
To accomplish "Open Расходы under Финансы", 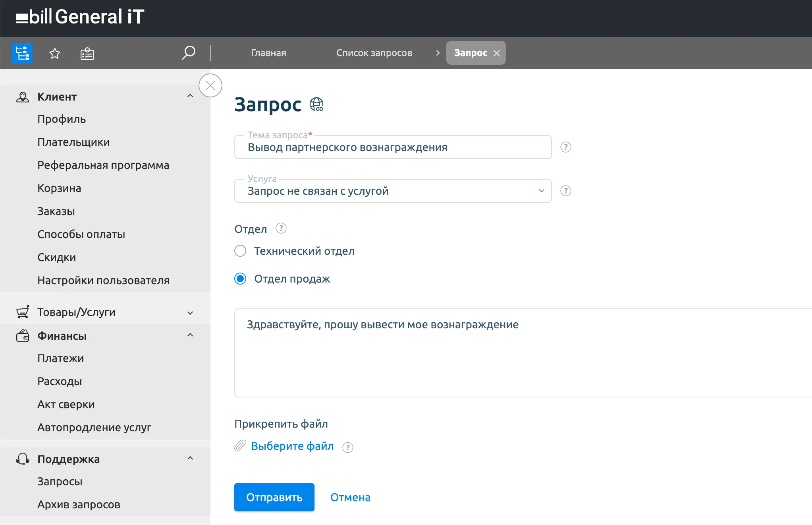I will coord(60,381).
